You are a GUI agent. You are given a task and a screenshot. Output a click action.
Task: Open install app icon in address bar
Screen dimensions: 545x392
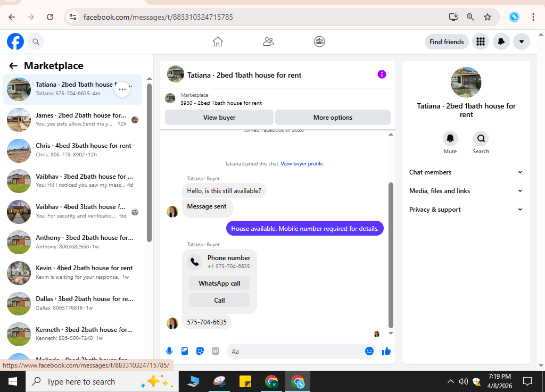tap(453, 17)
